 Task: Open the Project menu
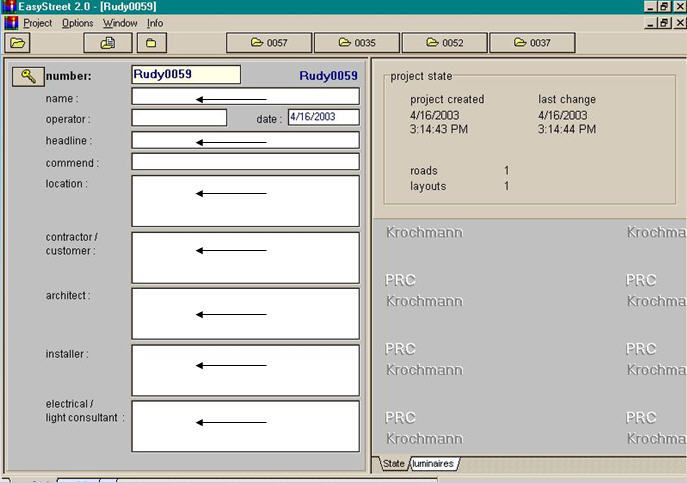click(37, 23)
